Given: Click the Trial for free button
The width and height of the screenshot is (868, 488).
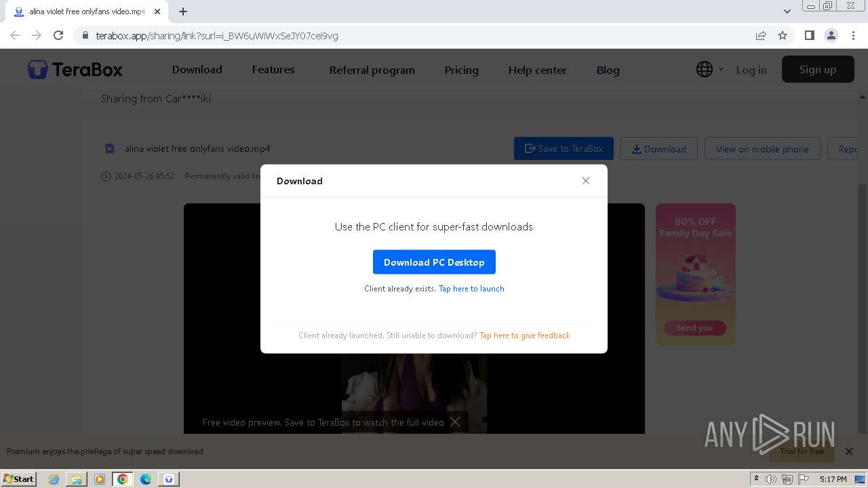Looking at the screenshot, I should coord(802,451).
